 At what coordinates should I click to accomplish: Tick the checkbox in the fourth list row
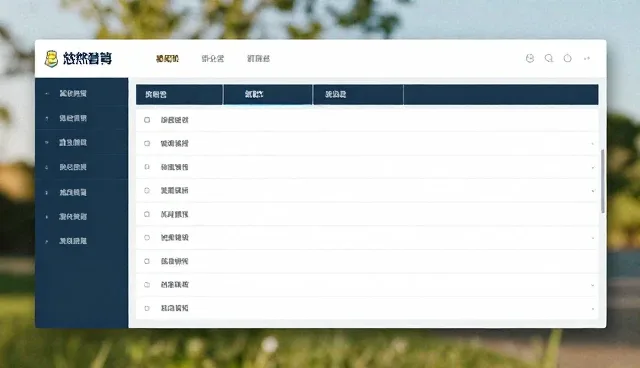click(147, 191)
